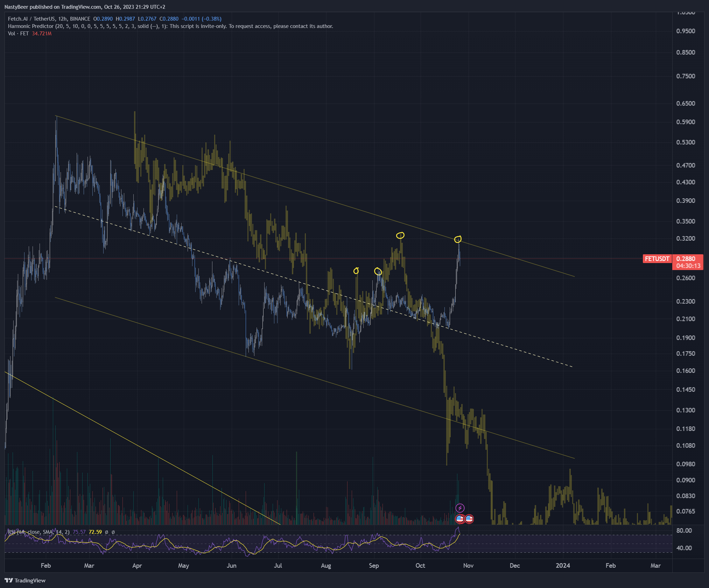The width and height of the screenshot is (709, 588).
Task: Click the 0.0980 price axis label
Action: point(686,464)
